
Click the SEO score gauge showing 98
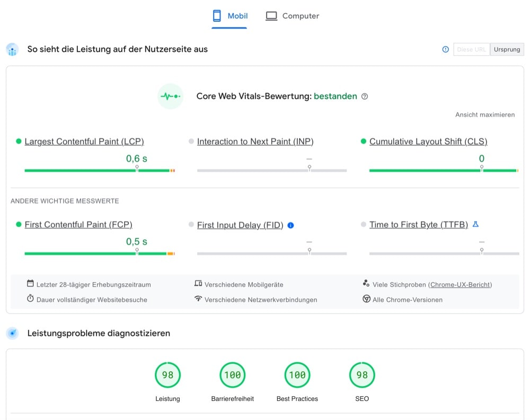(x=362, y=375)
